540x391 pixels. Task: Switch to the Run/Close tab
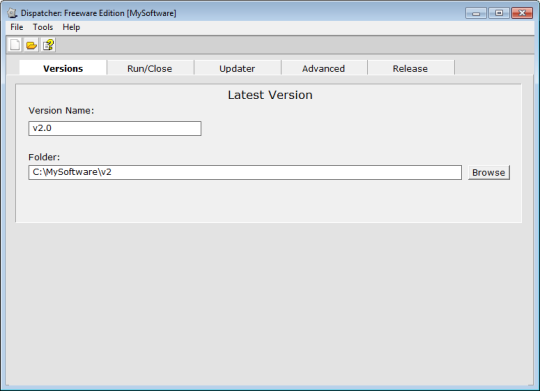click(150, 68)
